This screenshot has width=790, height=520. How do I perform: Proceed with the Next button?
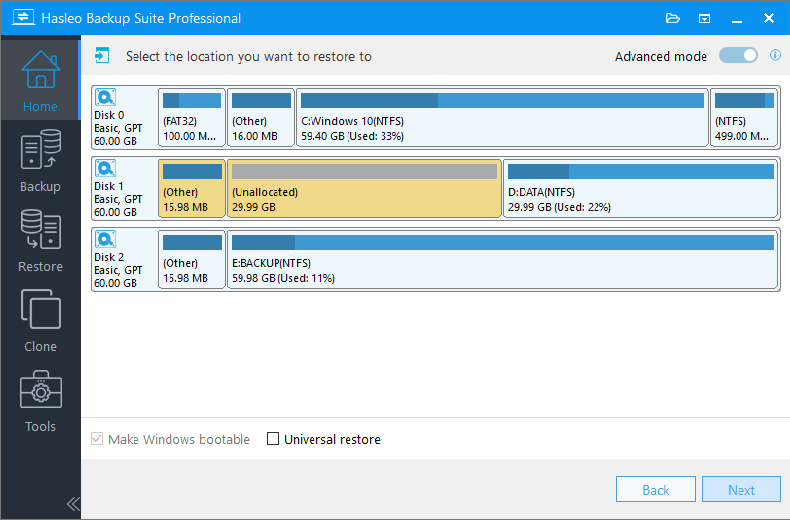pos(741,489)
